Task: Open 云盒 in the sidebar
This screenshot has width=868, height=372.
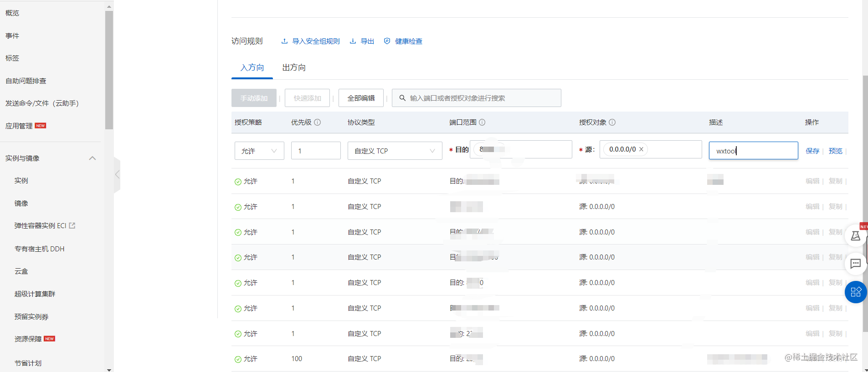Action: [x=21, y=271]
